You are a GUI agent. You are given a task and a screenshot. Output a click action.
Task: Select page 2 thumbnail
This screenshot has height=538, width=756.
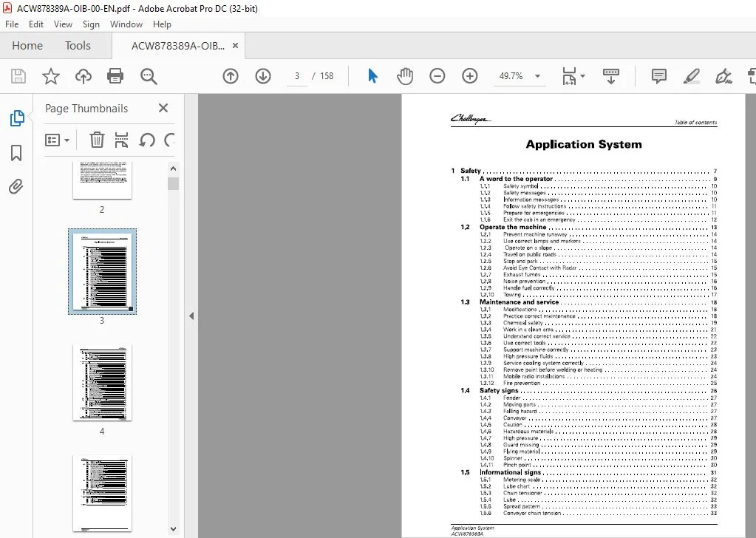point(102,180)
